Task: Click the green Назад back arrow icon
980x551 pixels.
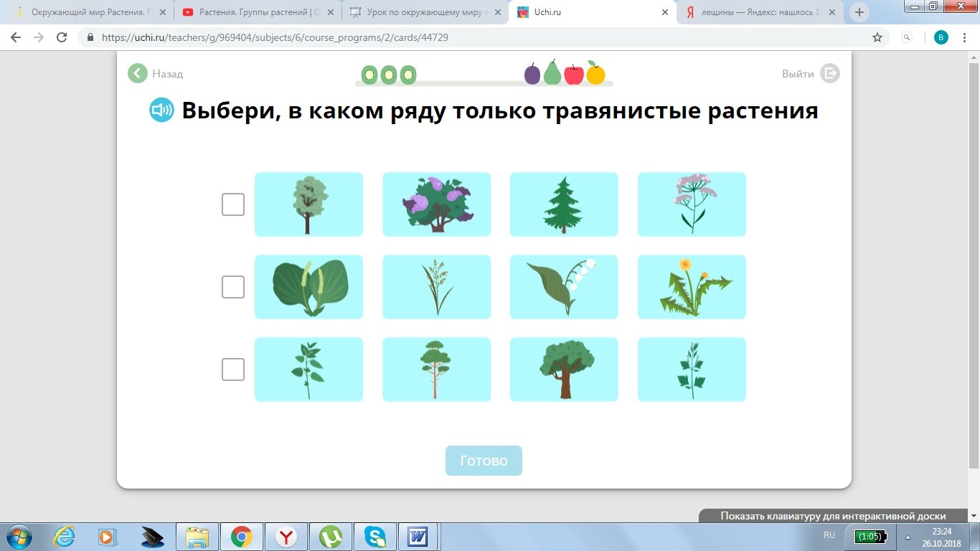Action: 138,73
